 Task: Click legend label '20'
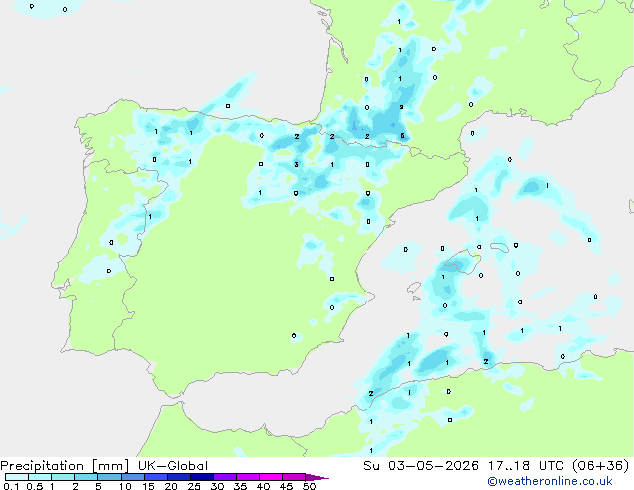(171, 486)
